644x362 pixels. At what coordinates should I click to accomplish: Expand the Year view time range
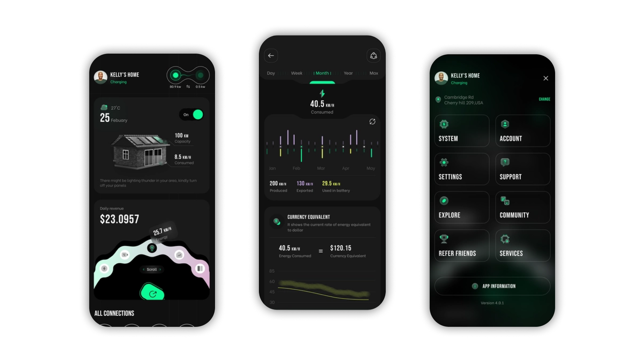[347, 73]
